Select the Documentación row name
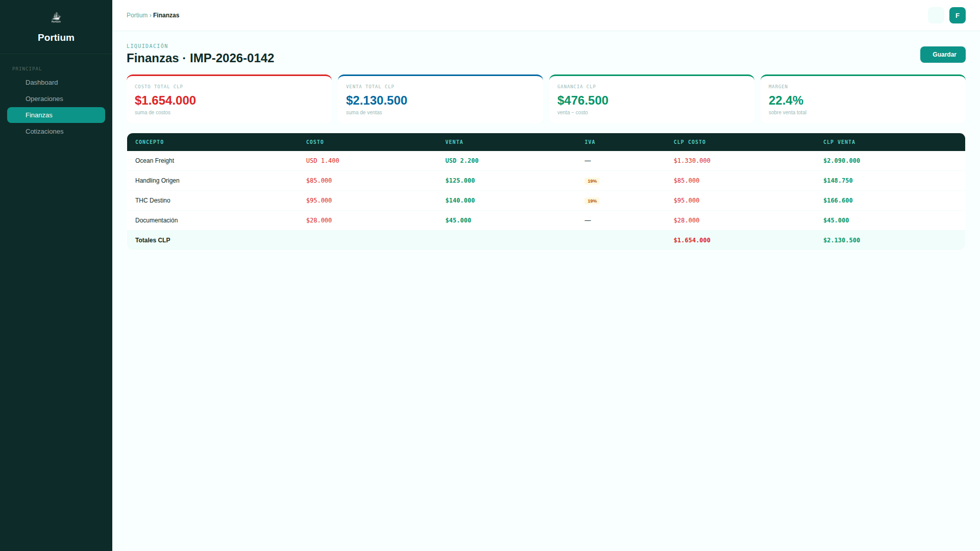Image resolution: width=980 pixels, height=551 pixels. pyautogui.click(x=157, y=220)
